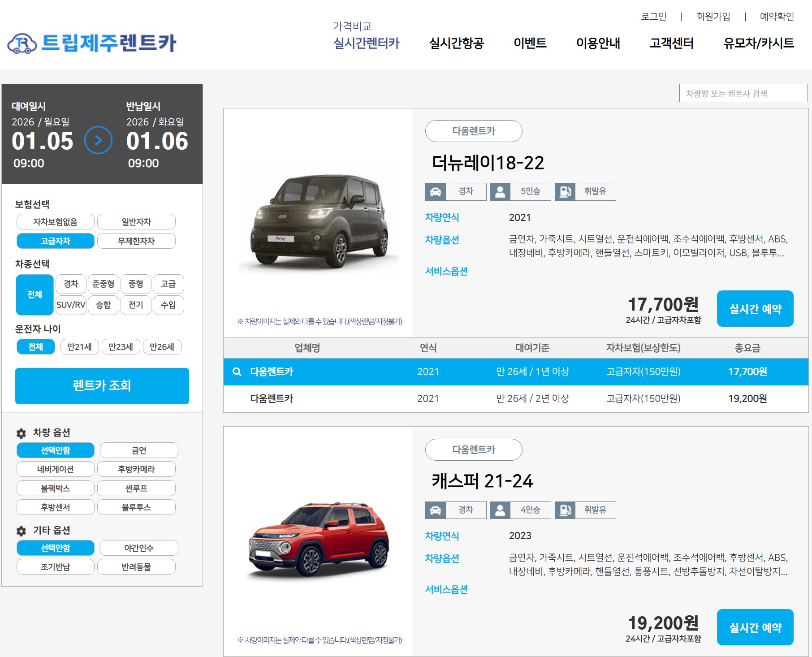Click 서비스옵션 under 더뉴레이18-22
812x657 pixels.
pyautogui.click(x=446, y=271)
